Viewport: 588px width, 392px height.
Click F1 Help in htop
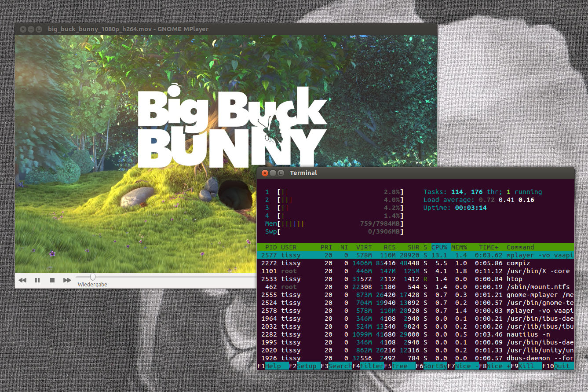[273, 366]
